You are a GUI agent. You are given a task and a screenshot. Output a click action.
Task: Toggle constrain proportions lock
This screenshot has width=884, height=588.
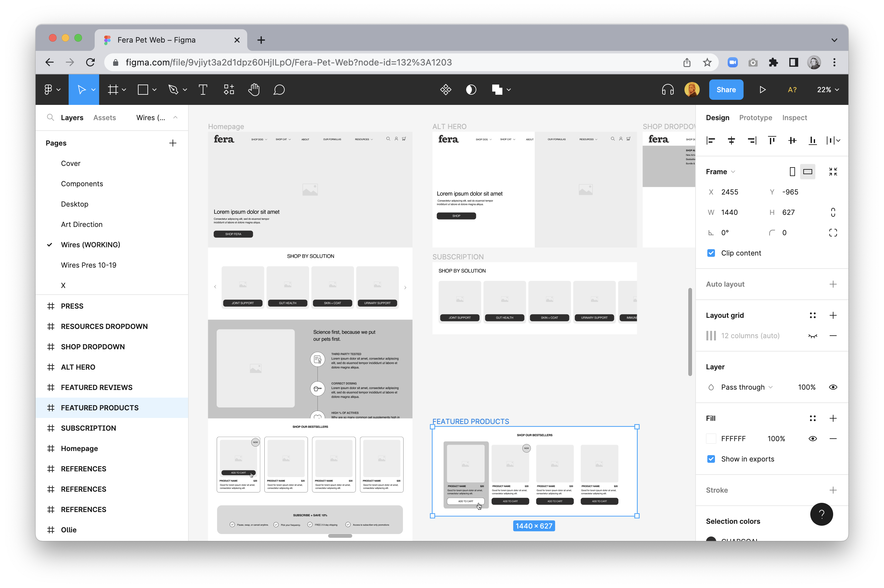coord(833,212)
